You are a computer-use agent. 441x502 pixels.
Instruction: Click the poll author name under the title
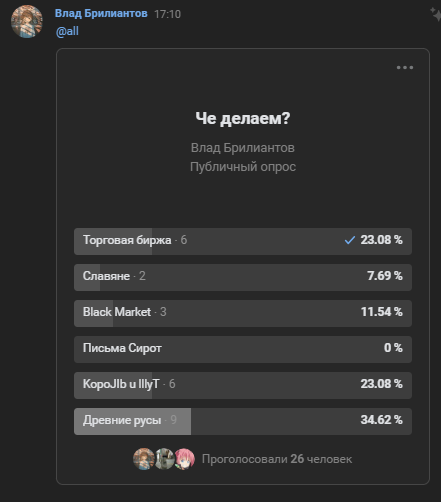coord(243,148)
